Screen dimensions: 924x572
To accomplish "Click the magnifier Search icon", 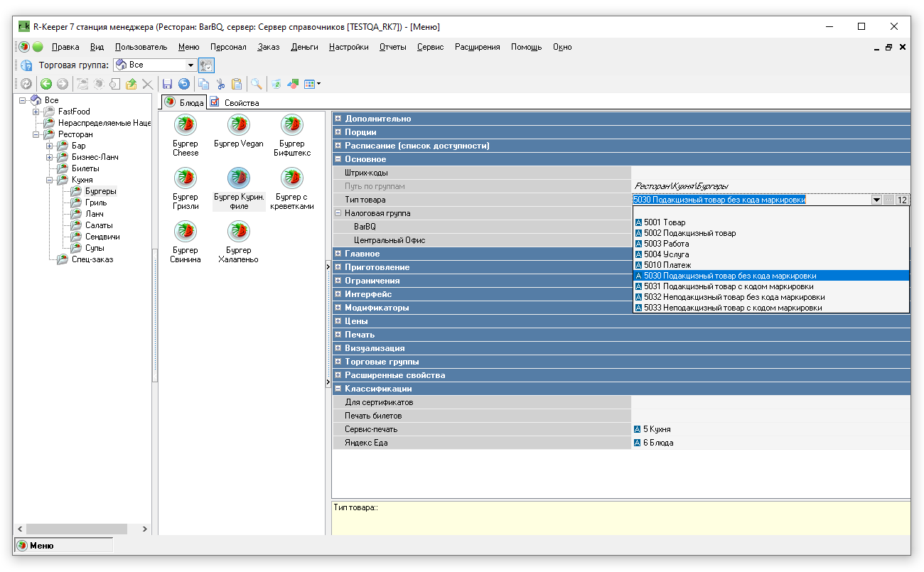I will [256, 84].
